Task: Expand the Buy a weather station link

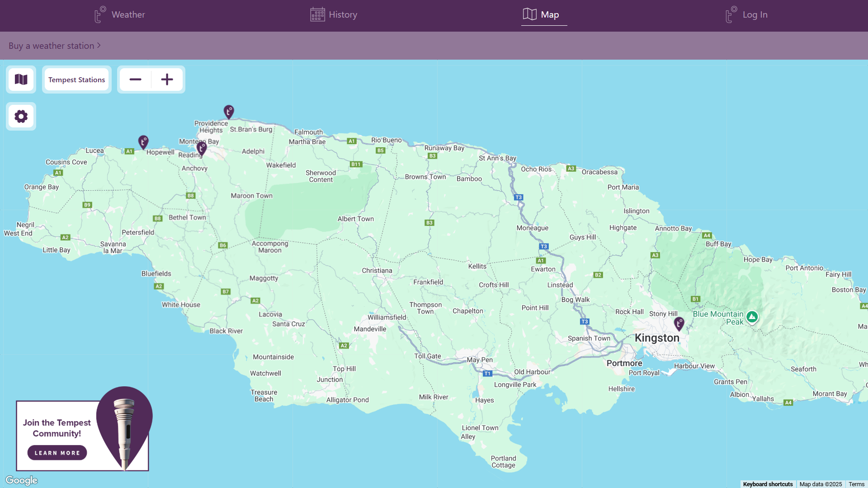Action: coord(54,46)
